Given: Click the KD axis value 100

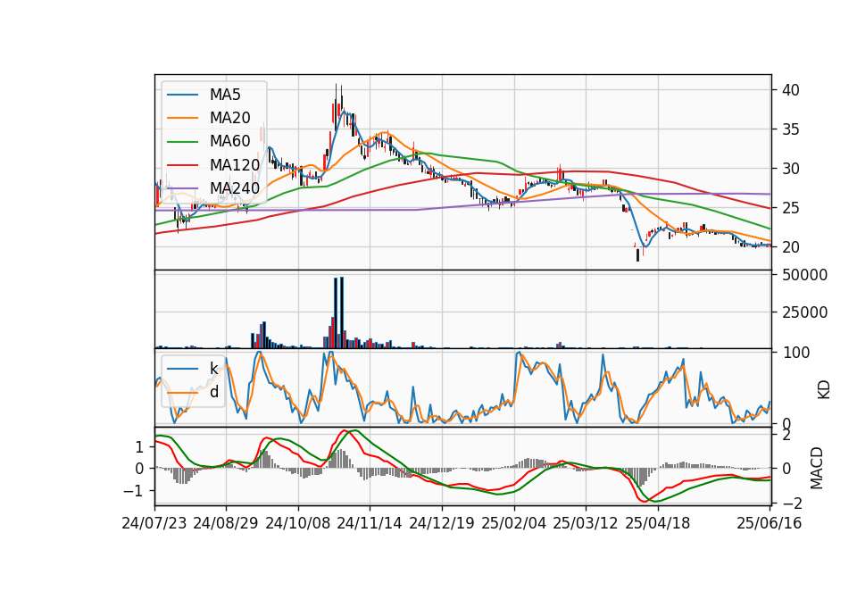Looking at the screenshot, I should click(795, 353).
